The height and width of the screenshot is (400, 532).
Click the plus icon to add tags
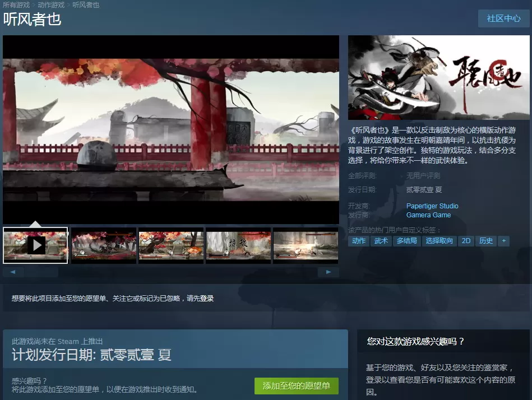(503, 241)
